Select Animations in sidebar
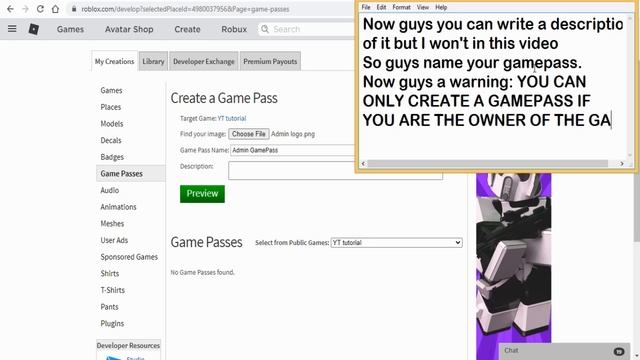Viewport: 640px width, 360px height. coord(118,207)
